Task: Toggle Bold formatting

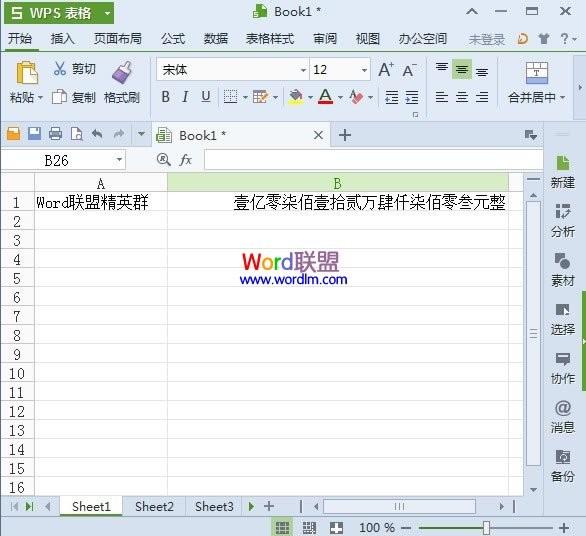Action: click(x=166, y=97)
